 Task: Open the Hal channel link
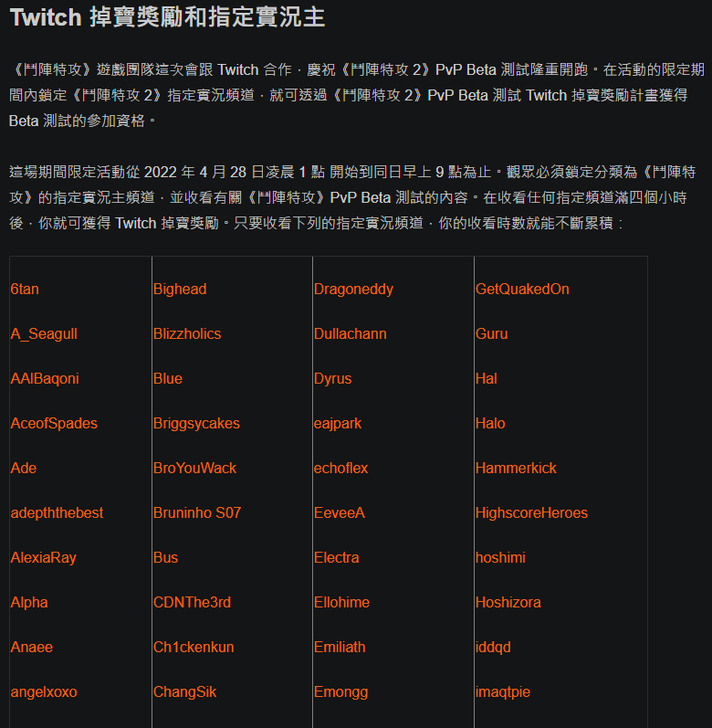(x=487, y=378)
